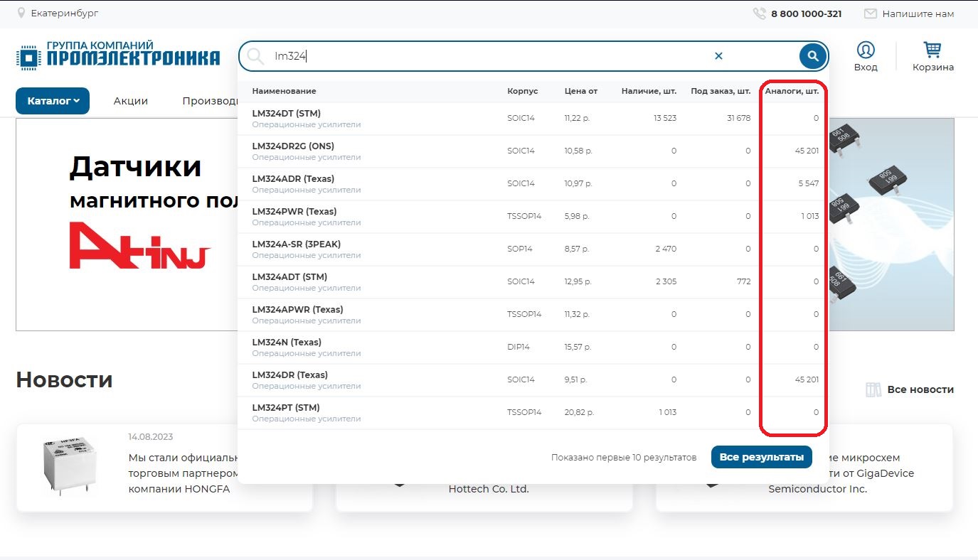The height and width of the screenshot is (560, 978).
Task: Click the Все новости newspaper icon
Action: (x=873, y=389)
